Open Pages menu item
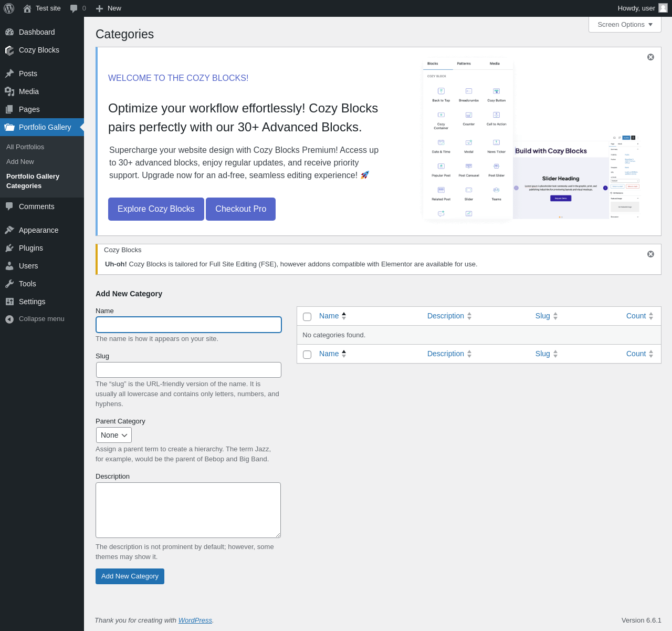This screenshot has height=631, width=672. click(x=29, y=109)
